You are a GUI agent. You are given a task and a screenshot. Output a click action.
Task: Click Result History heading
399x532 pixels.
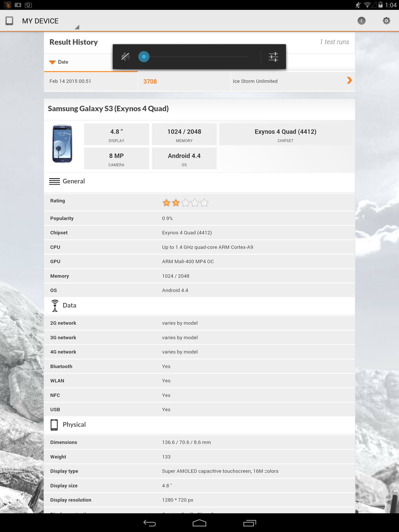(74, 42)
